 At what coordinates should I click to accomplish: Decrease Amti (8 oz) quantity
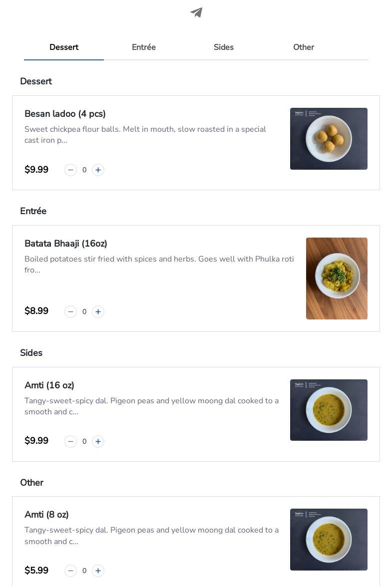click(70, 571)
